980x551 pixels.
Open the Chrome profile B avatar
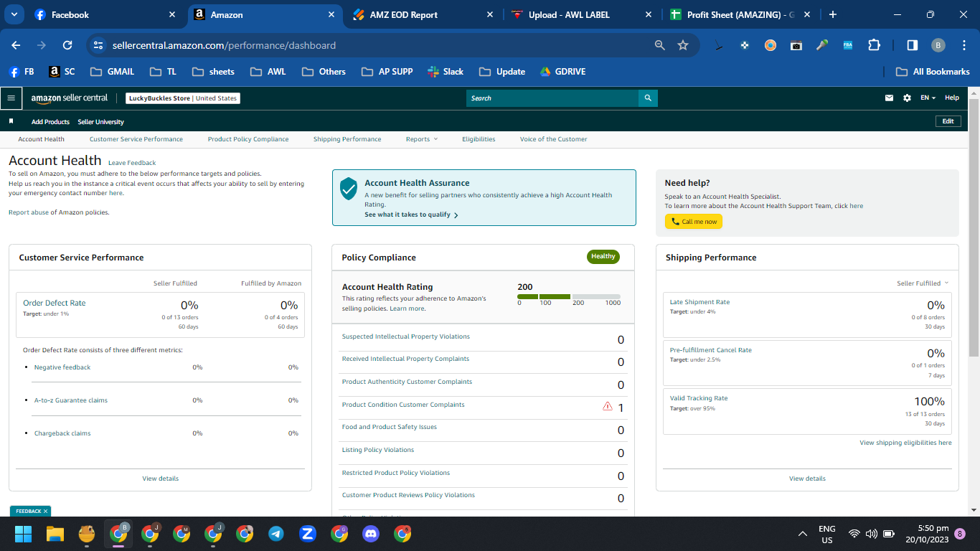point(938,45)
